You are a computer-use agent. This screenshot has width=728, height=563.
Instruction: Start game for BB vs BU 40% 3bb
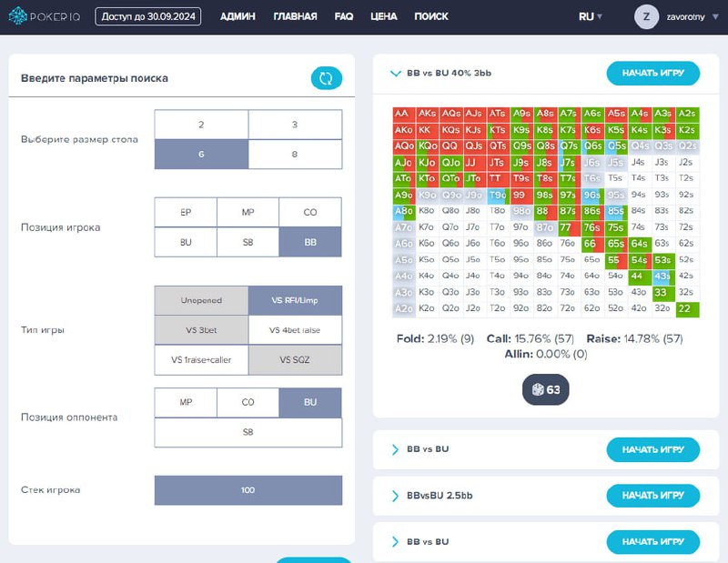[652, 74]
